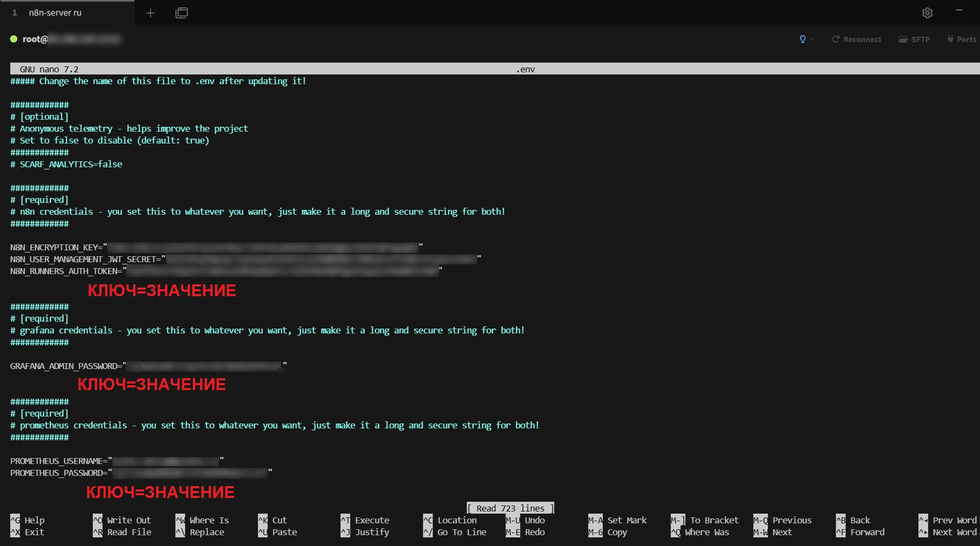
Task: Click the Read 723 lines status message
Action: point(511,508)
